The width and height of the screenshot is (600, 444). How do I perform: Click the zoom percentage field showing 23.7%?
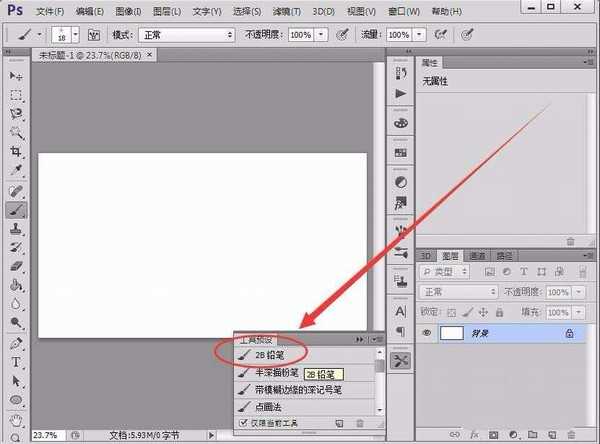(x=44, y=436)
